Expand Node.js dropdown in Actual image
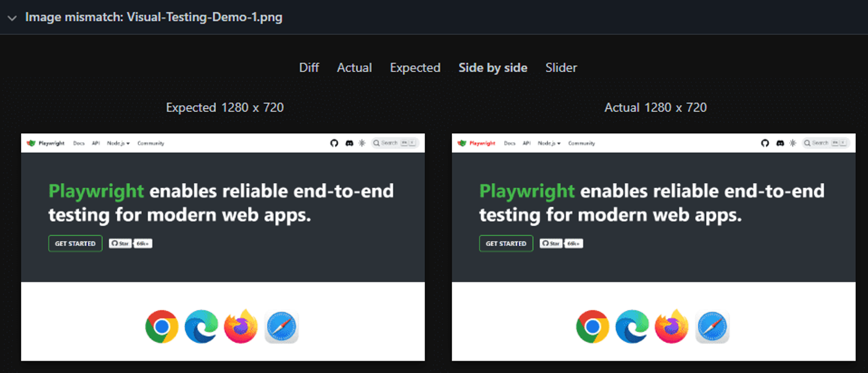This screenshot has height=373, width=868. coord(549,143)
